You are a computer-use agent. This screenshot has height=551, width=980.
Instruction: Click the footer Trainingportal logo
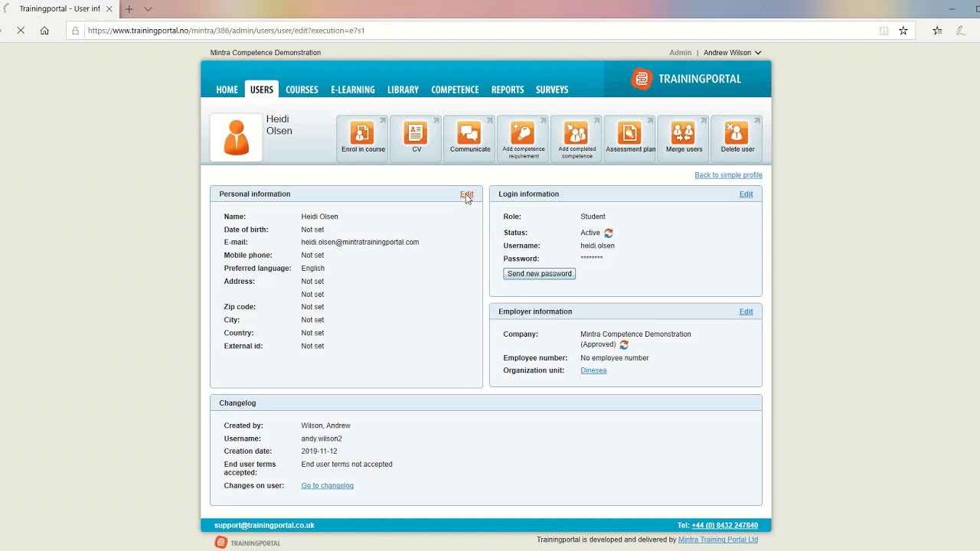248,543
